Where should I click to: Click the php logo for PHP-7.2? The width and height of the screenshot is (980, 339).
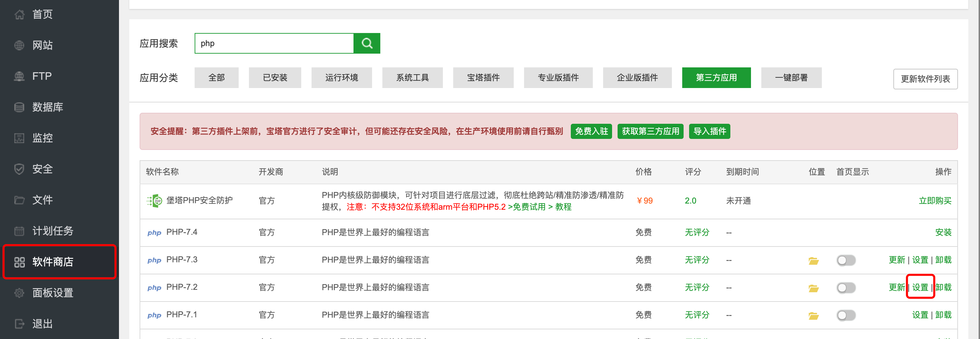[154, 288]
